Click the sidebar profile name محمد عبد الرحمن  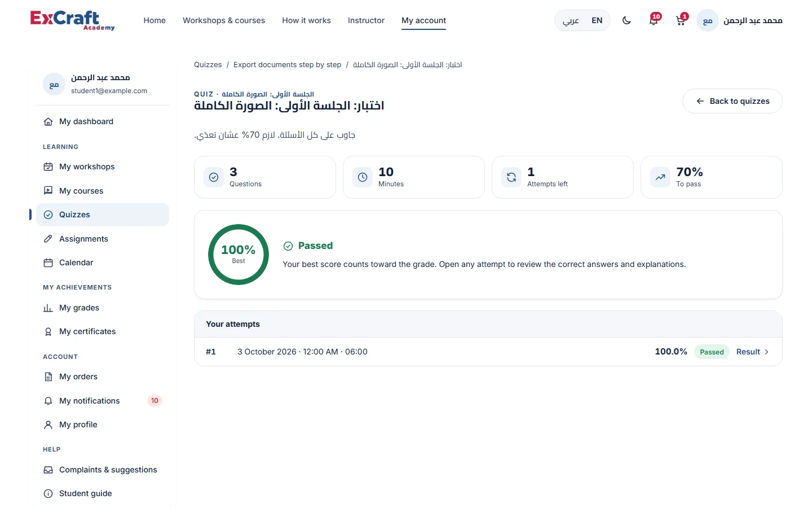100,78
